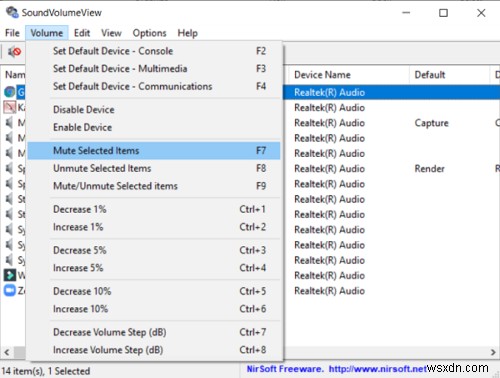This screenshot has width=500, height=378.
Task: Click the 'Capture' default cell
Action: (431, 123)
